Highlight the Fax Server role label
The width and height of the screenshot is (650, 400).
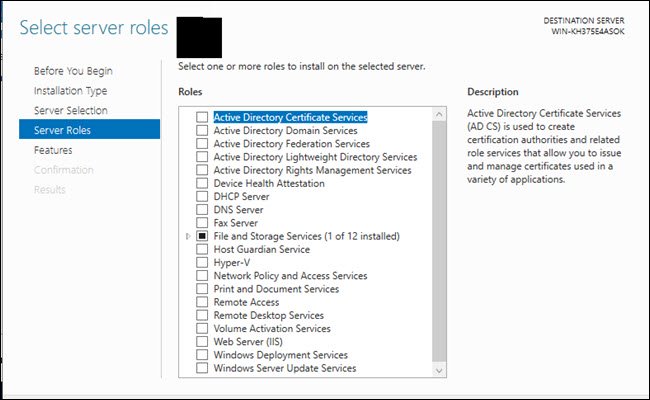(238, 223)
